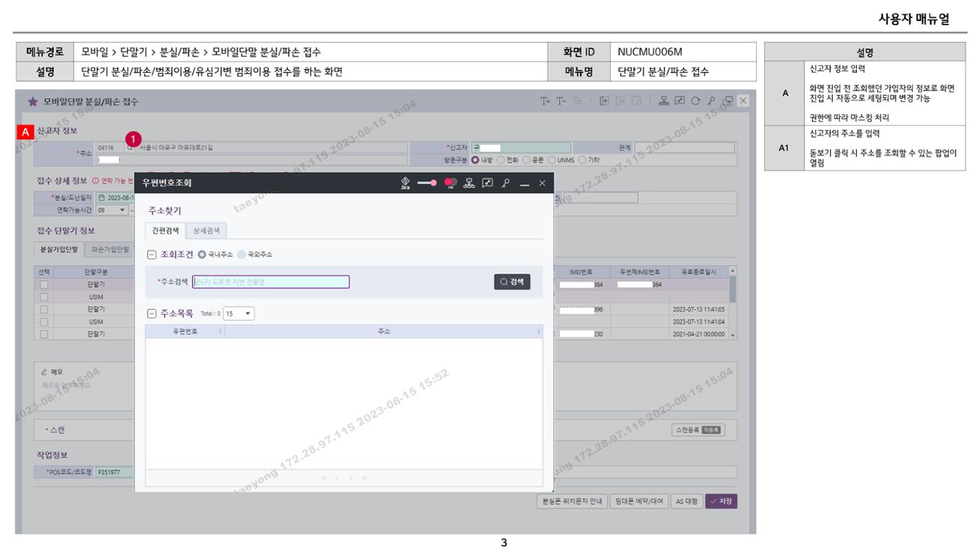The width and height of the screenshot is (980, 552).
Task: Click the 임대폰 예약/대여 button
Action: tap(638, 501)
